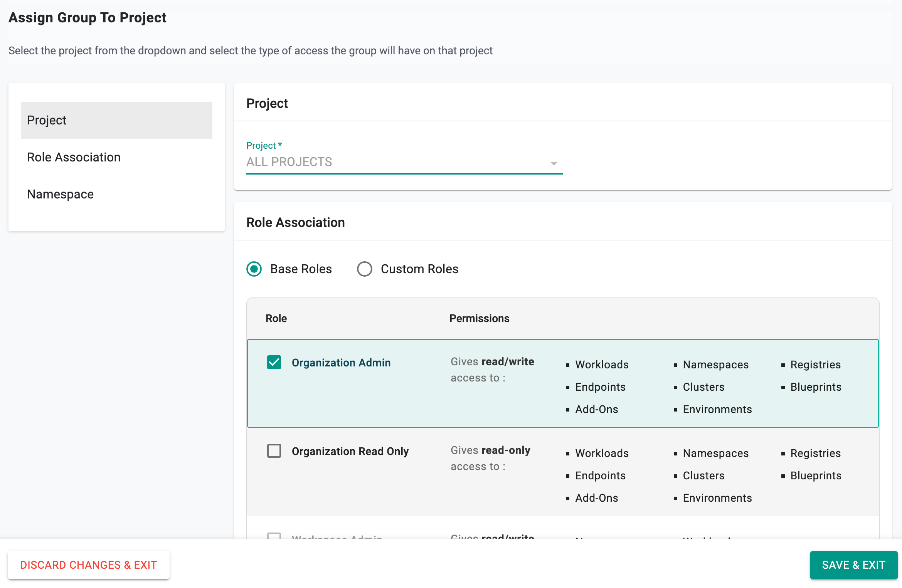
Task: Click Endpoints in Organization Read Only row
Action: click(x=600, y=475)
